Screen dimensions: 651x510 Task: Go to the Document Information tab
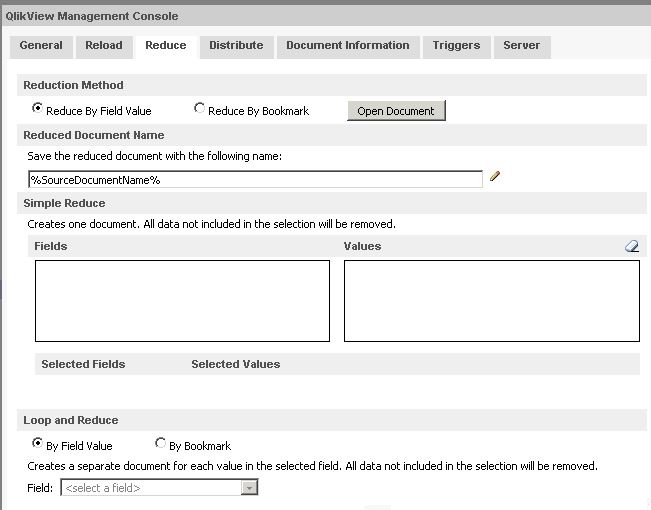(x=347, y=46)
